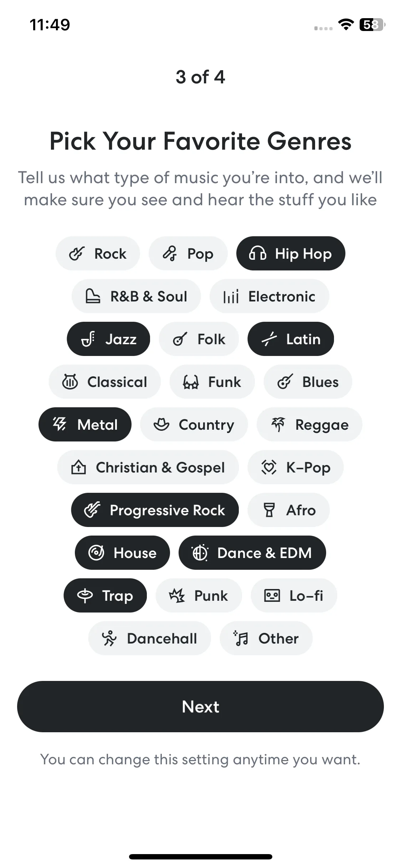The height and width of the screenshot is (868, 401).
Task: Select the K-Pop genre chip
Action: pyautogui.click(x=295, y=467)
